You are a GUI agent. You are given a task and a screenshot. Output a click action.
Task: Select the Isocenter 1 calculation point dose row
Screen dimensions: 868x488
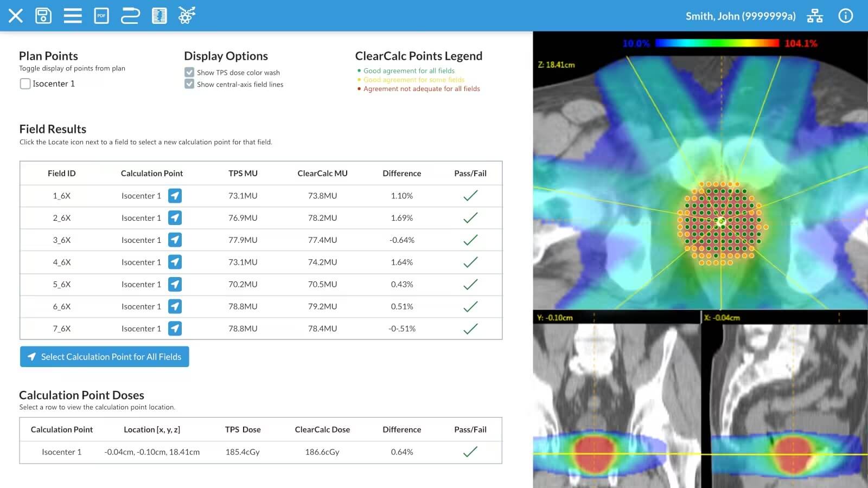[260, 452]
